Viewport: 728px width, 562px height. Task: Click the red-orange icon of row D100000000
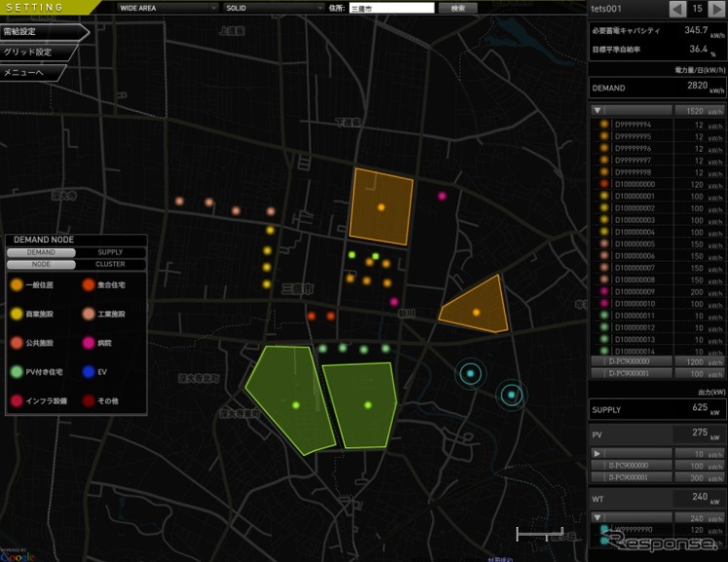[604, 184]
